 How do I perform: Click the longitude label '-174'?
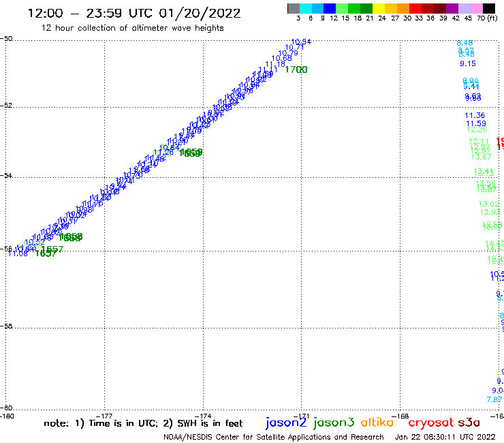click(203, 416)
